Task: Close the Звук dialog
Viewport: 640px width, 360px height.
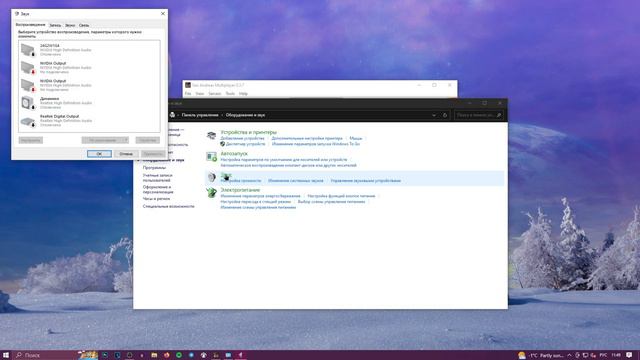Action: point(163,13)
